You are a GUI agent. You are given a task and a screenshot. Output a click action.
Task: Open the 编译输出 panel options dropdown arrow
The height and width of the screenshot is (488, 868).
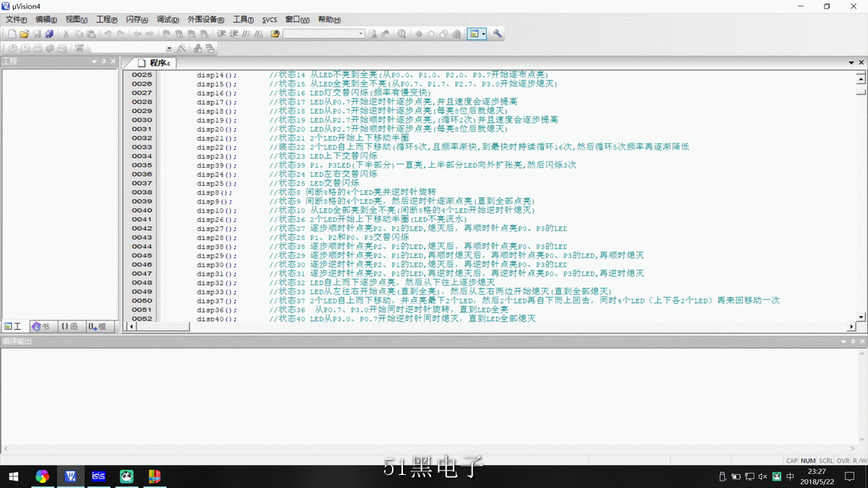(x=843, y=341)
